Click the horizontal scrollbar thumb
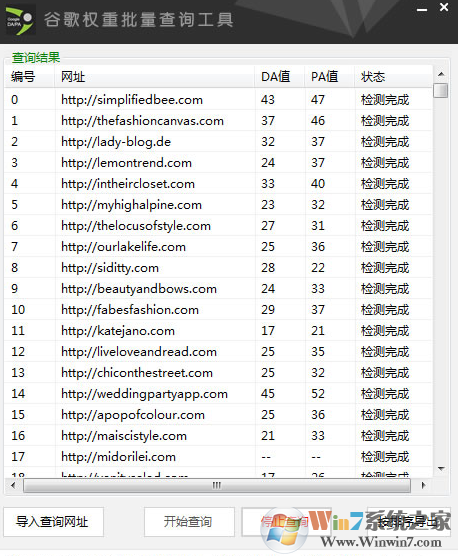Screen dimensions: 458x556 217,485
